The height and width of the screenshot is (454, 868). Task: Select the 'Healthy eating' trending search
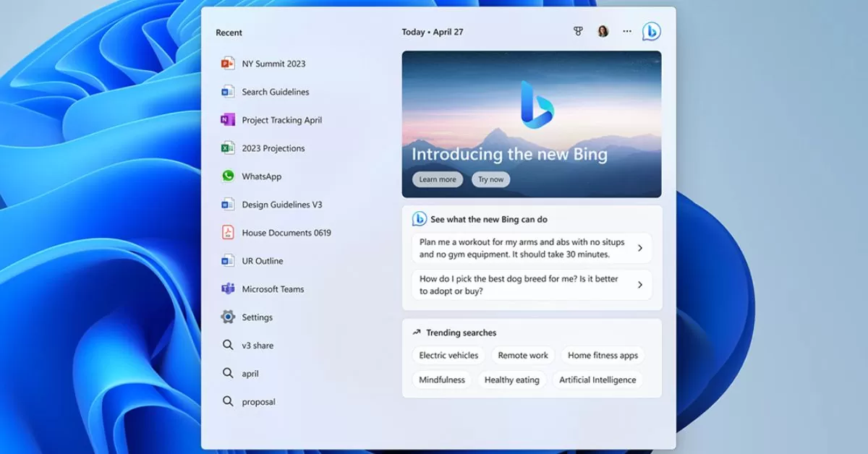pos(512,380)
